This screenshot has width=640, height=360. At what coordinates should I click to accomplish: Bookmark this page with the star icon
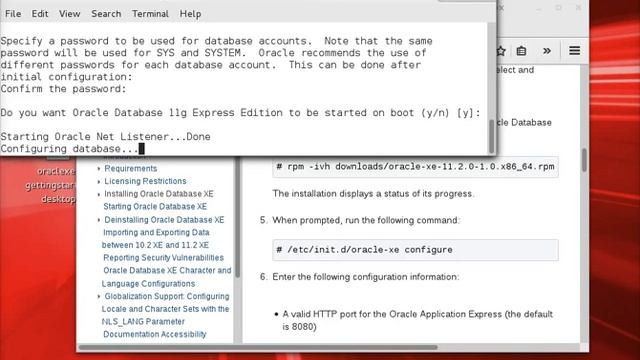tap(501, 51)
